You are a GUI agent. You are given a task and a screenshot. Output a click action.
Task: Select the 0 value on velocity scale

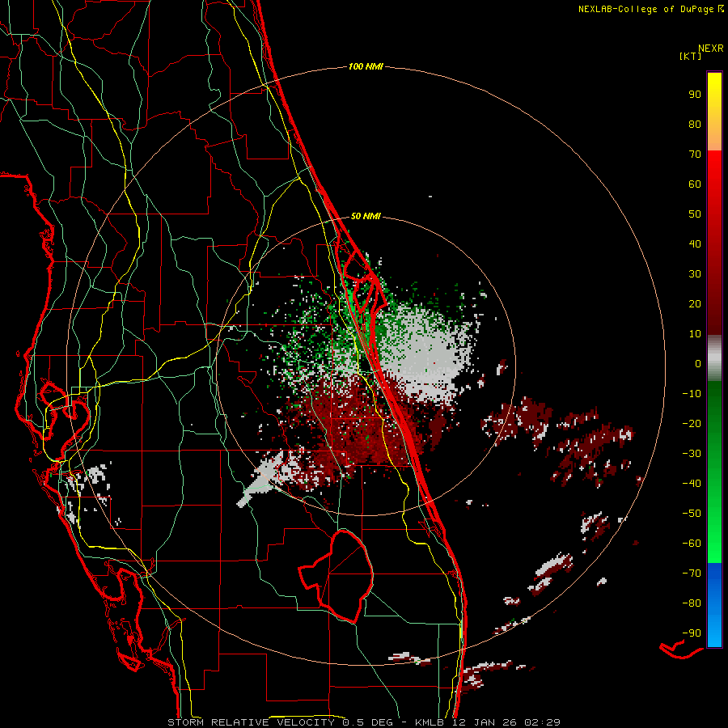click(x=698, y=364)
